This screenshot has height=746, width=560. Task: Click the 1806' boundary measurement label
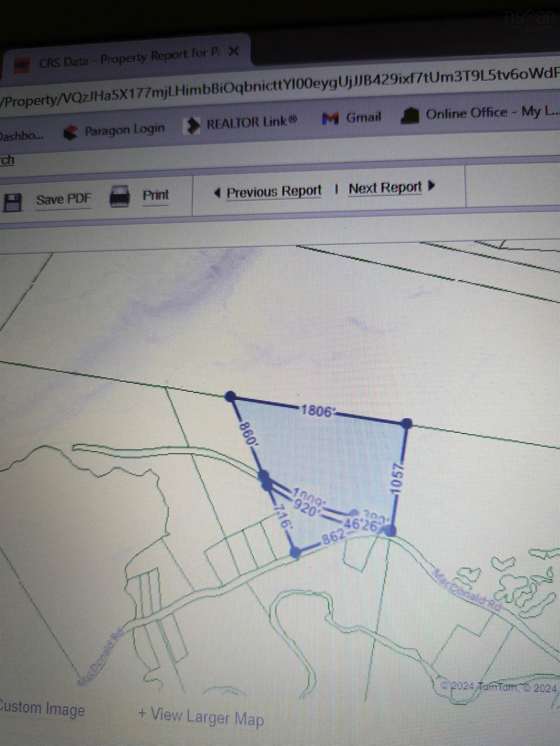(317, 411)
